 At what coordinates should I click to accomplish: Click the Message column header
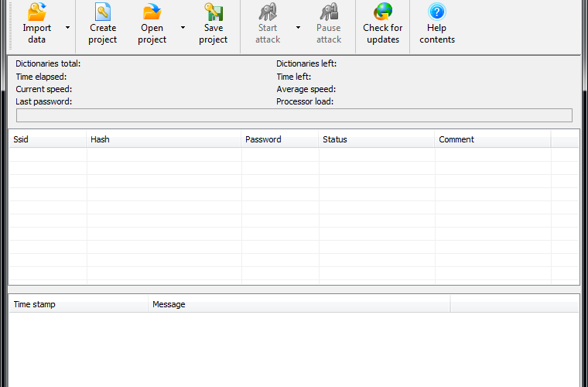click(299, 304)
